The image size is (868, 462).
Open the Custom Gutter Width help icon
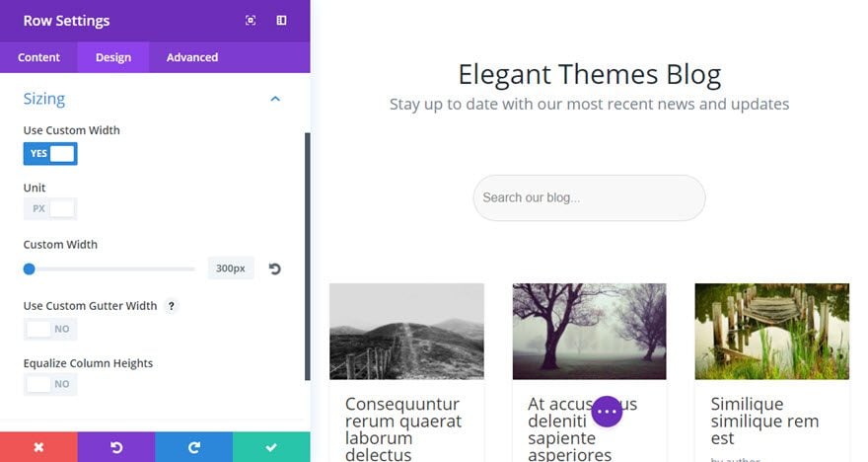[x=172, y=306]
